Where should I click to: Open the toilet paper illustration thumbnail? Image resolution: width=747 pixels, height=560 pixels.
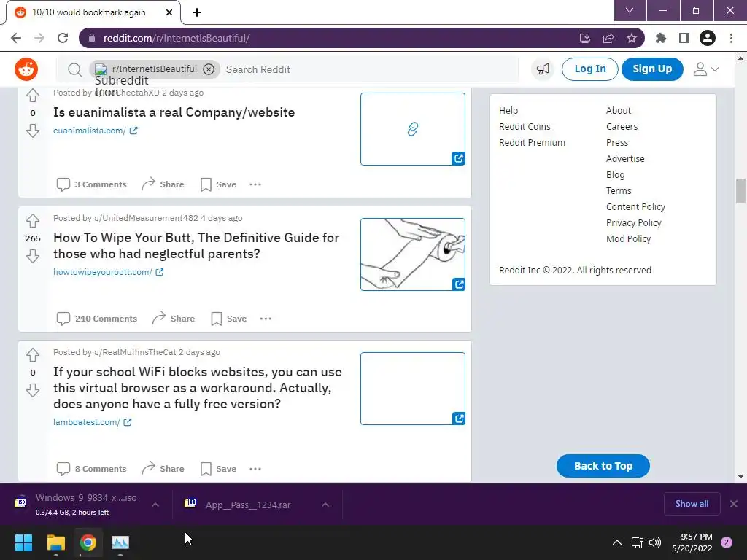413,254
